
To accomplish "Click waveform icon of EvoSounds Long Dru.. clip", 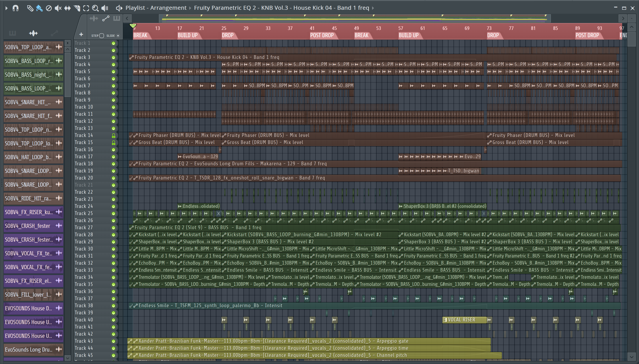I will coord(59,350).
